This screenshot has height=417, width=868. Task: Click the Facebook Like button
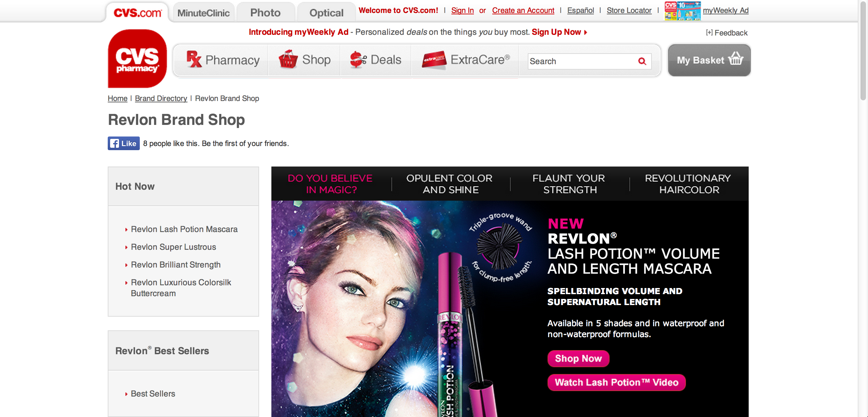pos(124,143)
